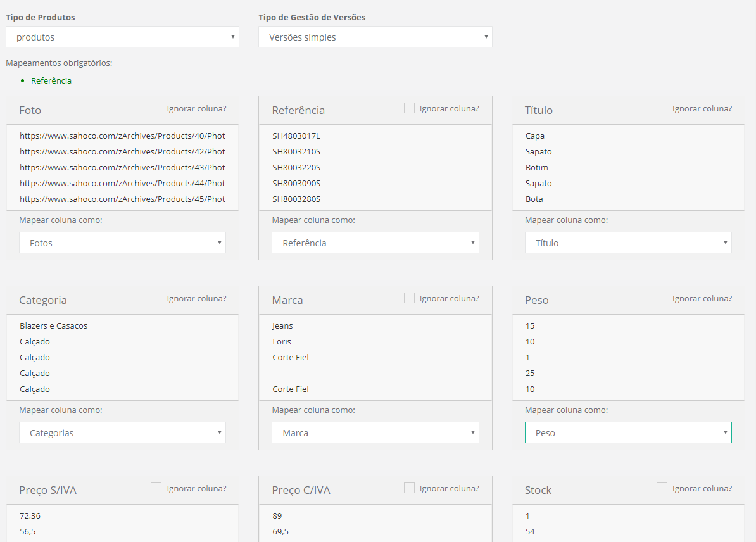The height and width of the screenshot is (542, 756).
Task: Click the Foto column header title
Action: click(30, 110)
